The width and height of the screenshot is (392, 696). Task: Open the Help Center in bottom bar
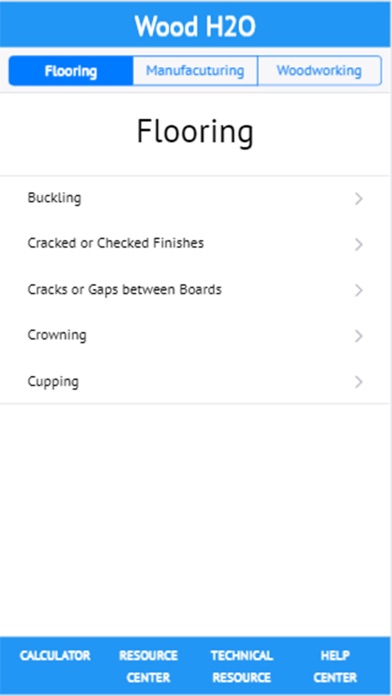[x=335, y=666]
